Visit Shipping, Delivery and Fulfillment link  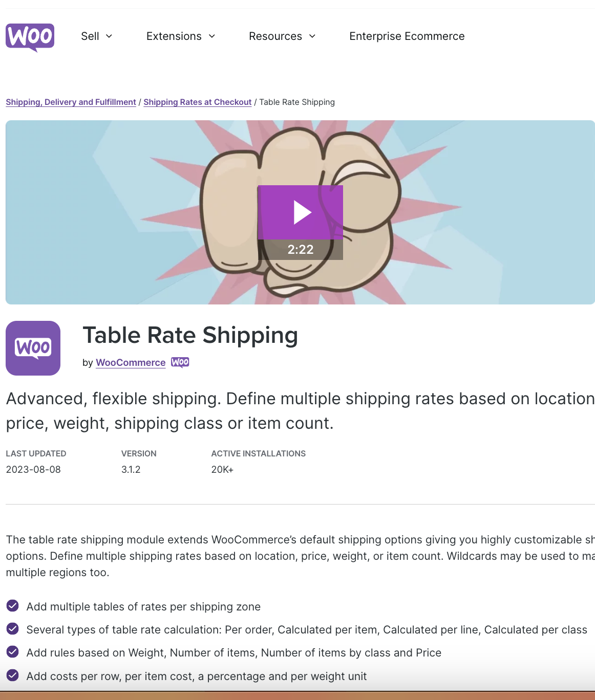pos(70,102)
